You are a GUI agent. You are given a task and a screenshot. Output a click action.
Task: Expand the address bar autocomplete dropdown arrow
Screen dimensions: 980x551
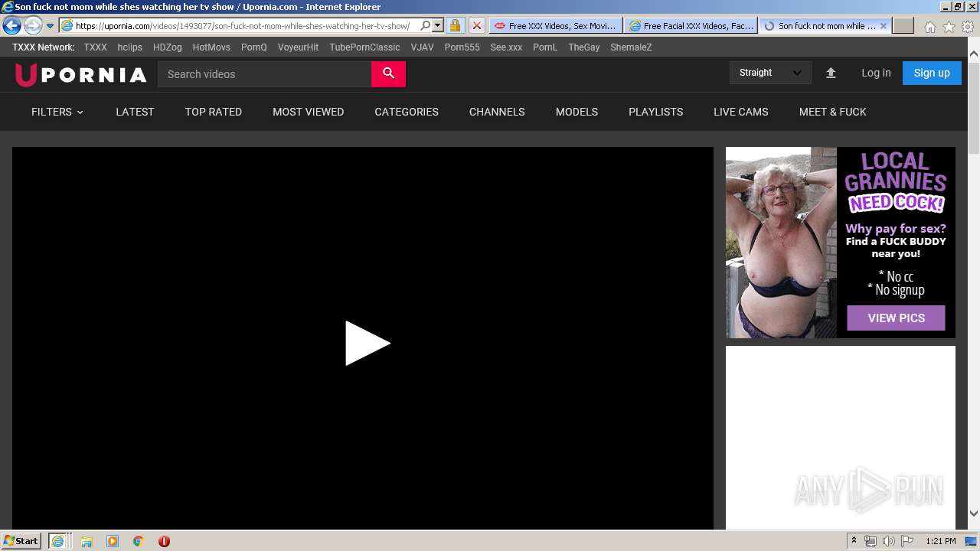coord(438,25)
